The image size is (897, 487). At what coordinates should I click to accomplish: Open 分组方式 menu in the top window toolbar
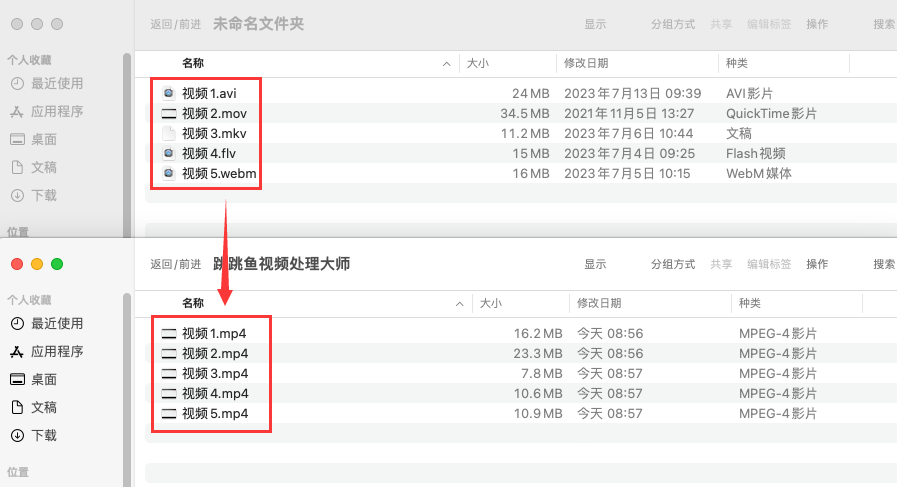tap(673, 25)
